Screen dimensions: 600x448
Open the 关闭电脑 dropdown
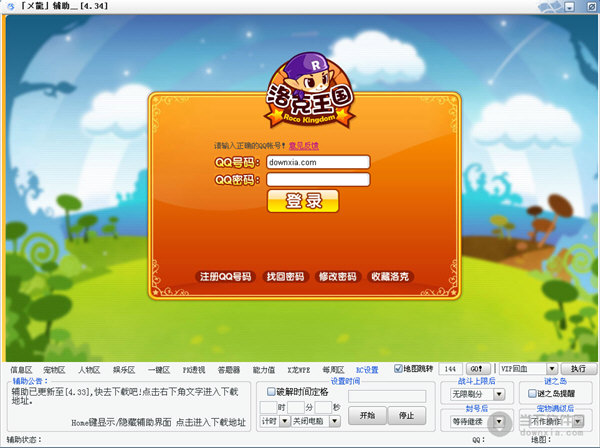[x=335, y=421]
